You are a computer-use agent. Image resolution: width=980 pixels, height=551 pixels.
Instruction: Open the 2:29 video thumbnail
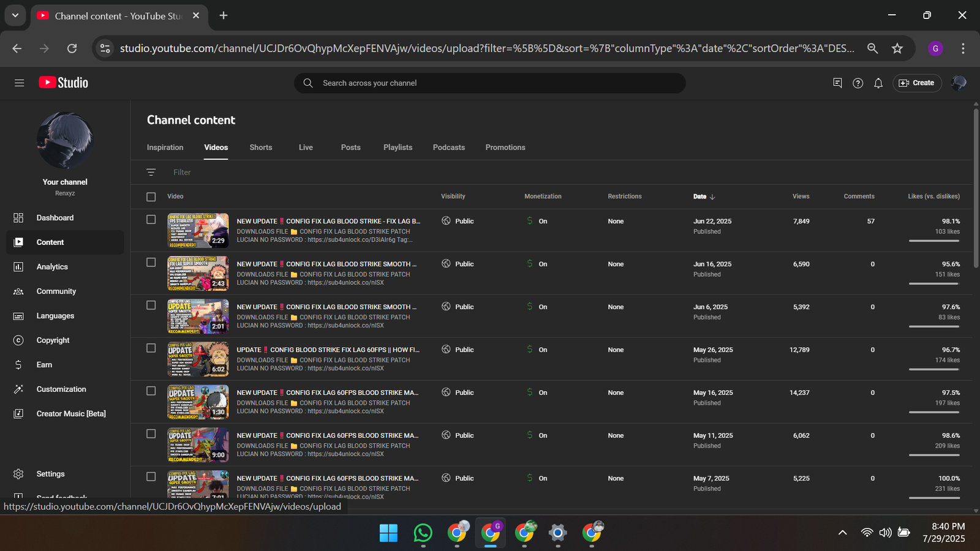(198, 230)
